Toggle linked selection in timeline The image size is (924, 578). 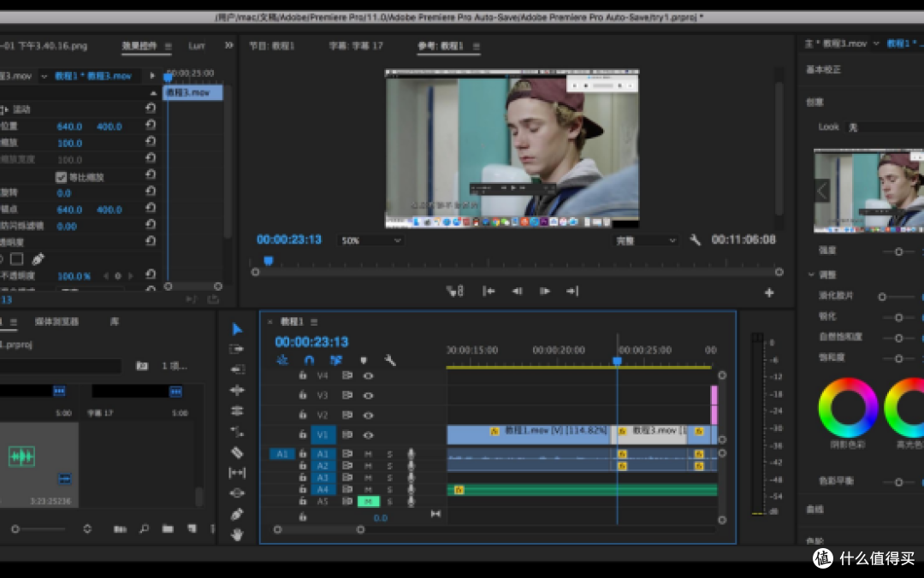[336, 360]
